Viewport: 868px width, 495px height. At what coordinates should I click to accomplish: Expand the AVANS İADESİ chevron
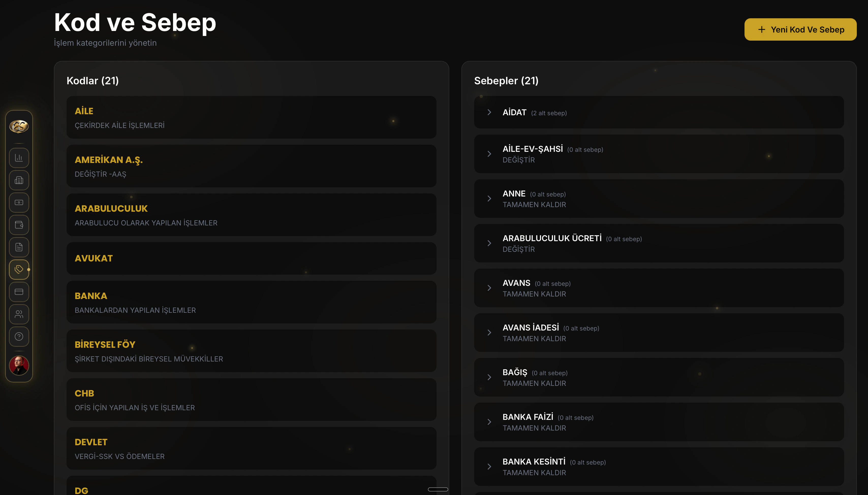coord(489,333)
